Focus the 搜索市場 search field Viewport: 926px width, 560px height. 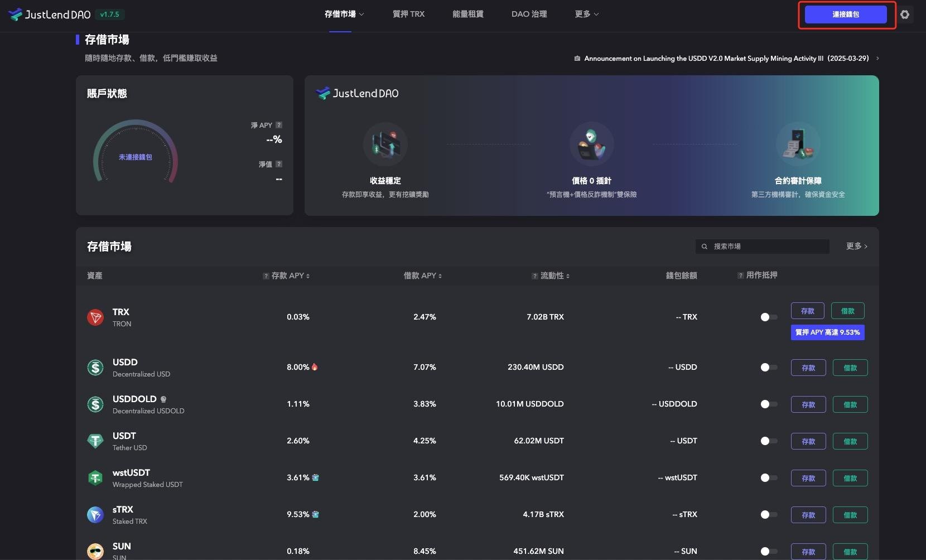[763, 247]
